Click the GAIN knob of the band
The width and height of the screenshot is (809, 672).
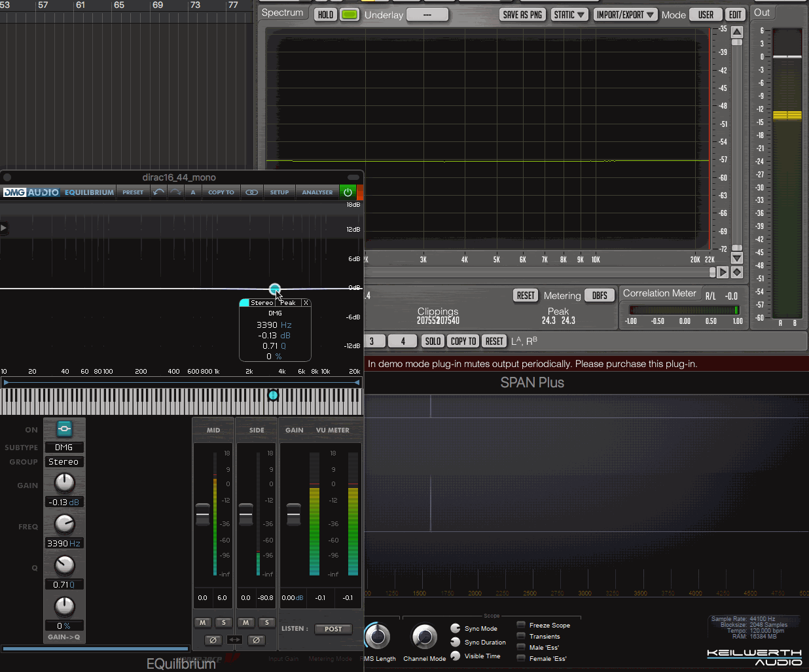coord(64,483)
